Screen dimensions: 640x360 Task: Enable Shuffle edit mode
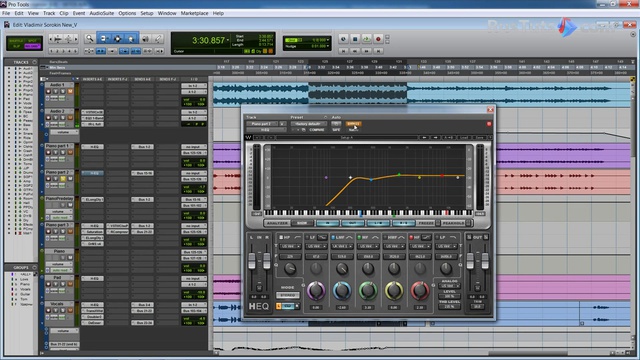point(16,41)
